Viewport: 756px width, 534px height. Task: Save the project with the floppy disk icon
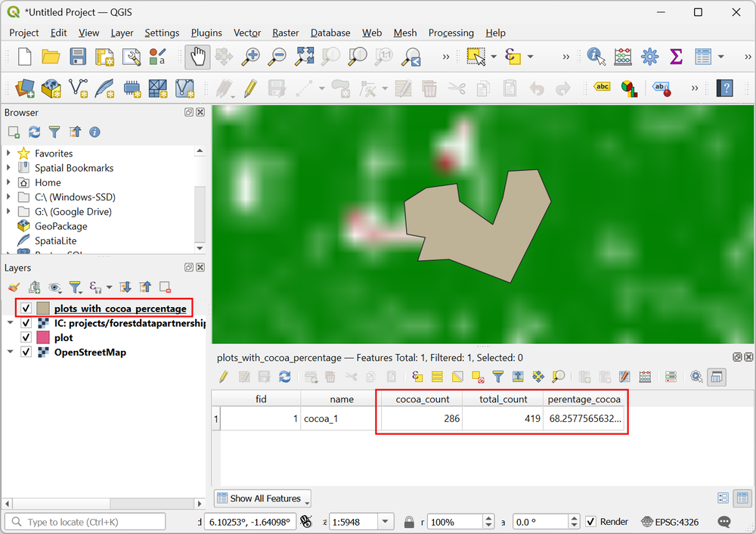(78, 57)
